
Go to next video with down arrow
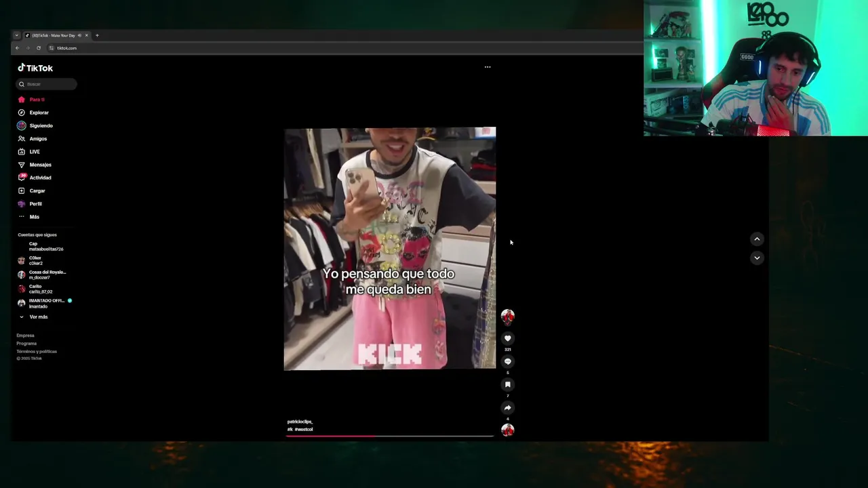pos(757,258)
